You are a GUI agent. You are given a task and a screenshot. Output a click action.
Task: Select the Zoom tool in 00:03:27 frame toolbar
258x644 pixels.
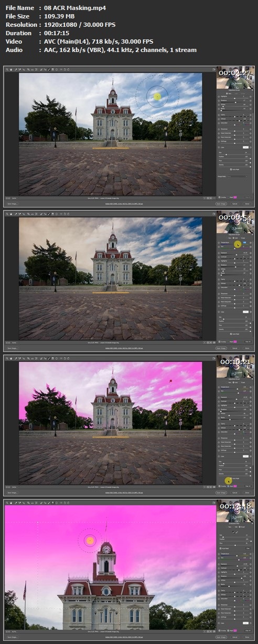coord(7,69)
